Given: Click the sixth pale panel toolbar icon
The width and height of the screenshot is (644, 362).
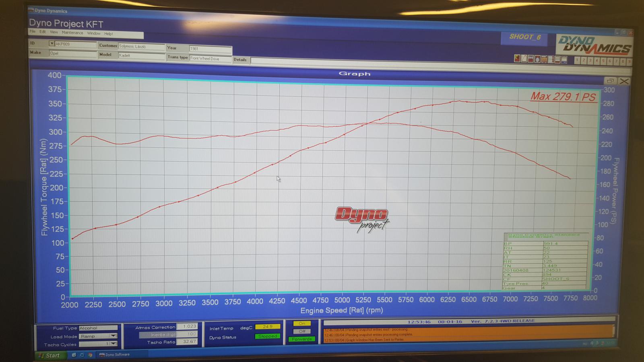Looking at the screenshot, I should 551,60.
